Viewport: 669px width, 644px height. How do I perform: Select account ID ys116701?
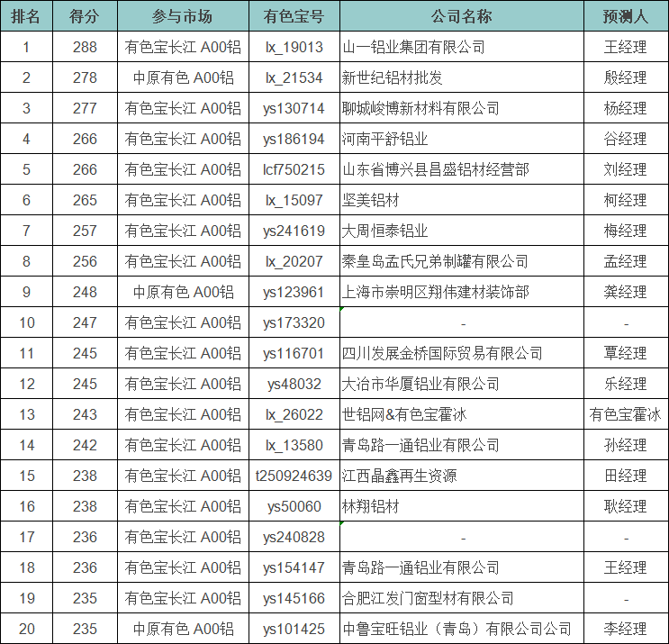(294, 353)
